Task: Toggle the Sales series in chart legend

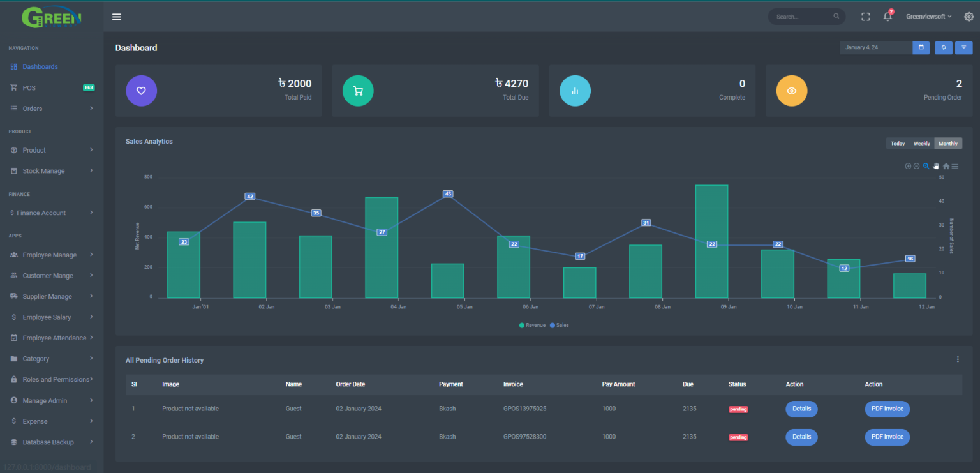Action: (559, 325)
